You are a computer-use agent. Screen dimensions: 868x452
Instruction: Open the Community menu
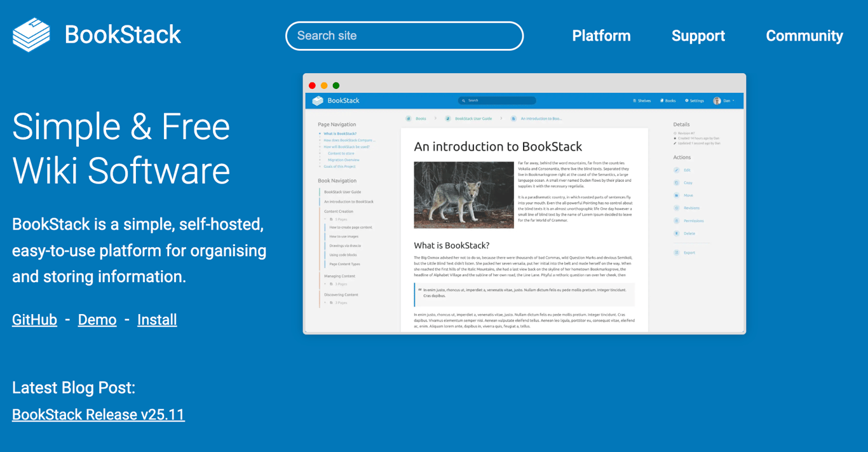(804, 36)
